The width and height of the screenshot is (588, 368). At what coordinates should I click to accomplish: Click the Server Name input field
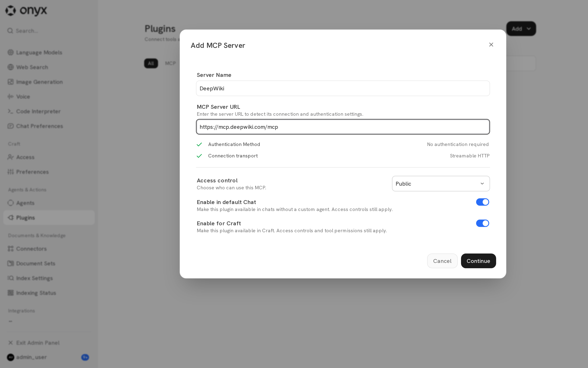tap(343, 88)
